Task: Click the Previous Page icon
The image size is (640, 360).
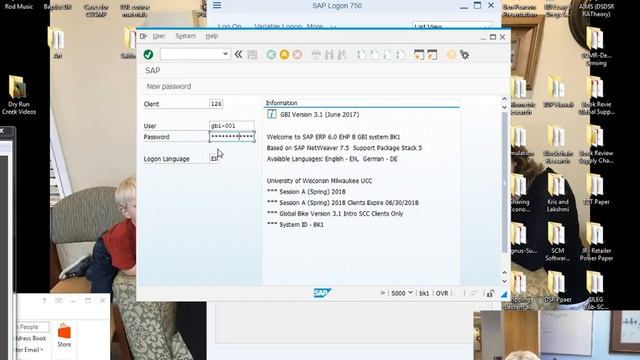Action: click(374, 55)
